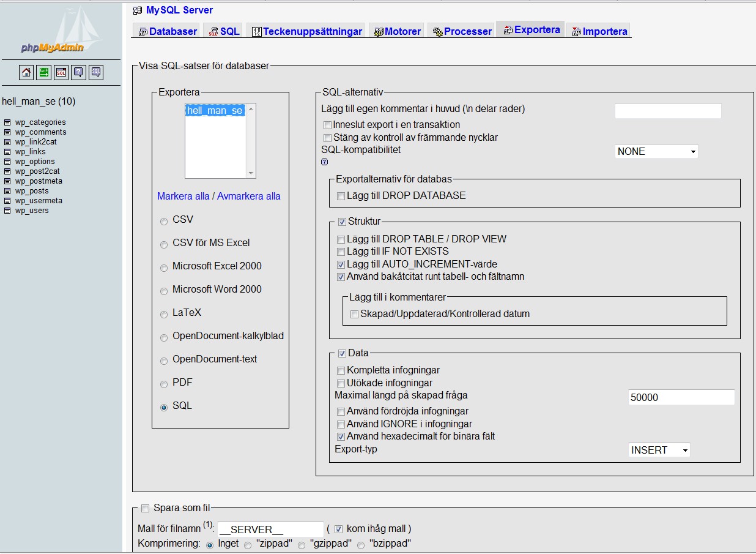This screenshot has width=756, height=554.
Task: Check Använd IGNORE i infogningar
Action: tap(341, 424)
